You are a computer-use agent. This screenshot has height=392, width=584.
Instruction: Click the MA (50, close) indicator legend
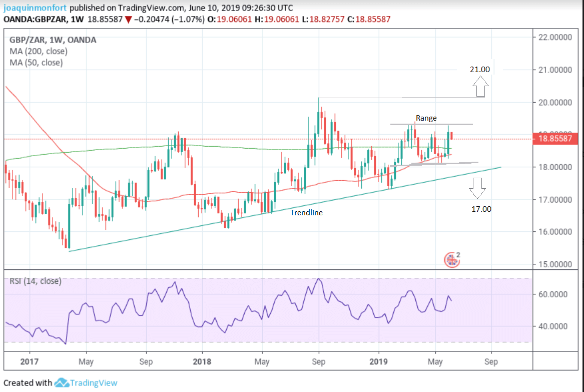click(36, 63)
